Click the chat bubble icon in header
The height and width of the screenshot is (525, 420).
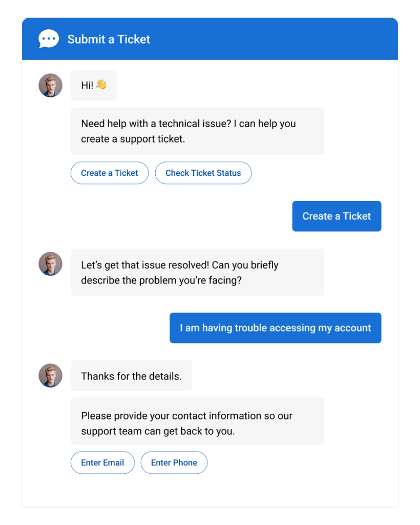coord(49,39)
